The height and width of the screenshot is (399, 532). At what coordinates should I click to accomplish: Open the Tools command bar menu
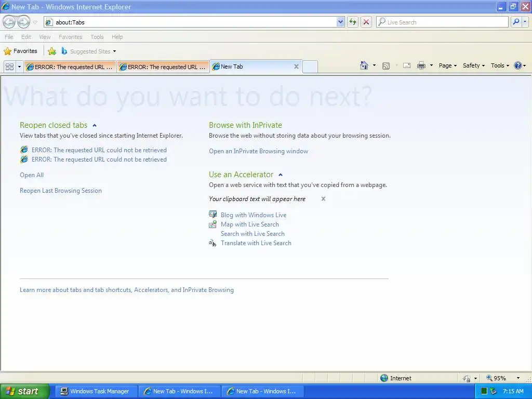coord(500,65)
